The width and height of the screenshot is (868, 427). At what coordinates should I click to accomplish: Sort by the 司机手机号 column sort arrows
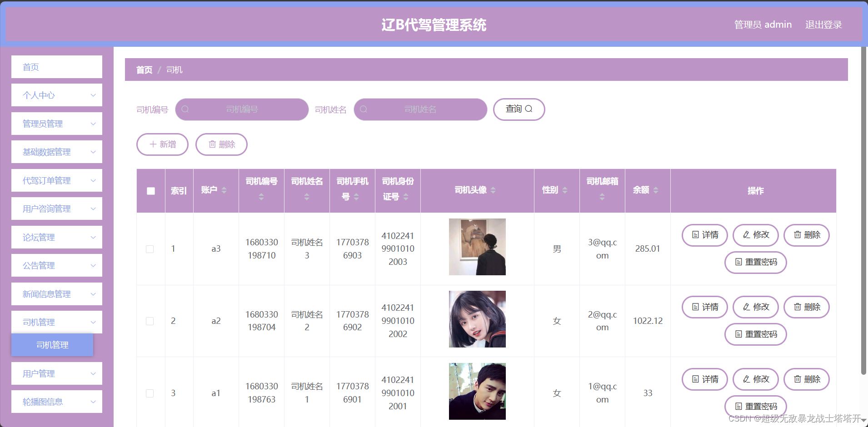pos(356,197)
